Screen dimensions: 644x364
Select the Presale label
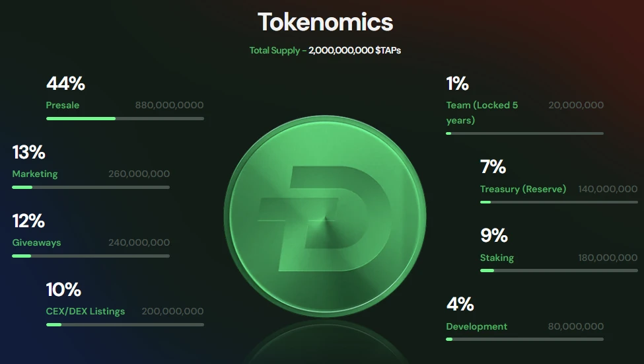click(63, 105)
